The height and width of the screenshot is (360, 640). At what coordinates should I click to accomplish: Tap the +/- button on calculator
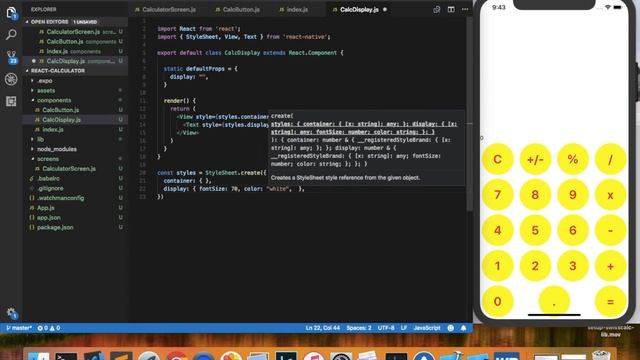(x=535, y=159)
